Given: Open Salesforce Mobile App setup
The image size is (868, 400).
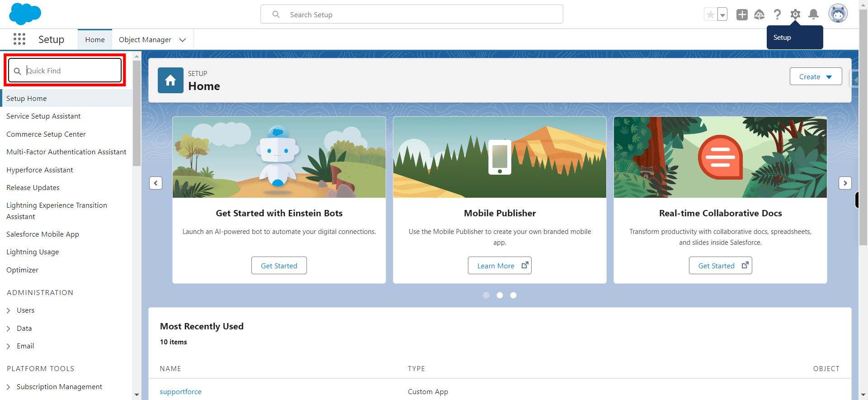Looking at the screenshot, I should [x=42, y=234].
